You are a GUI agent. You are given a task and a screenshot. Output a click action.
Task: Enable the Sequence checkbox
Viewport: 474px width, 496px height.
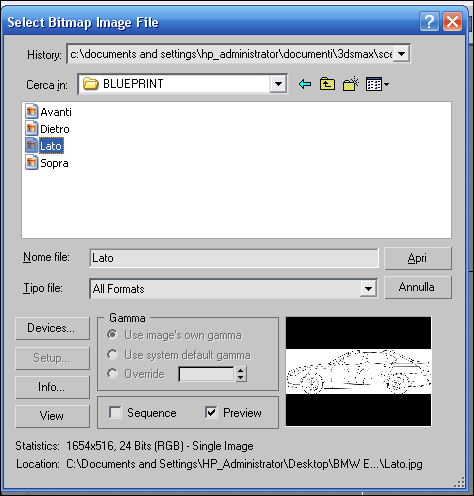(x=115, y=412)
